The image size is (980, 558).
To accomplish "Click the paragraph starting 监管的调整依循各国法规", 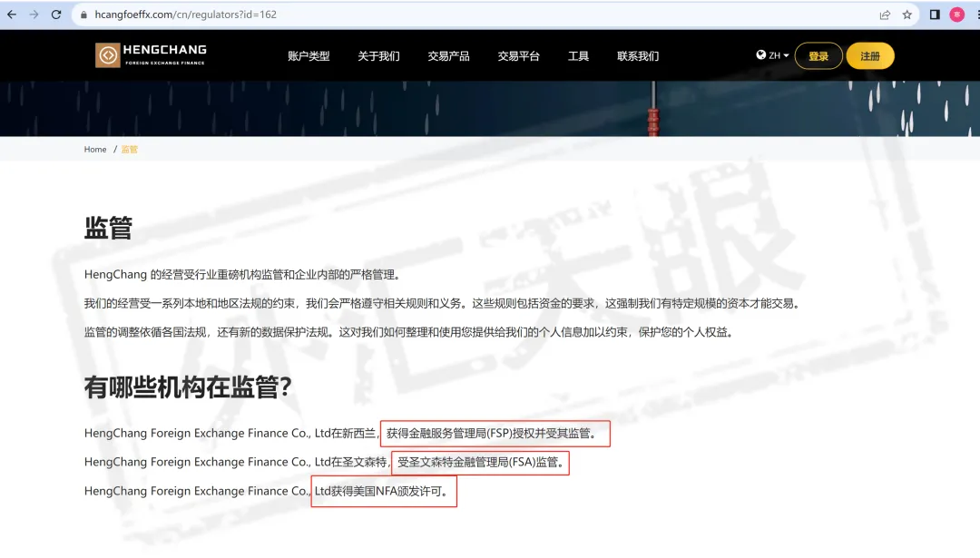I will coord(408,332).
